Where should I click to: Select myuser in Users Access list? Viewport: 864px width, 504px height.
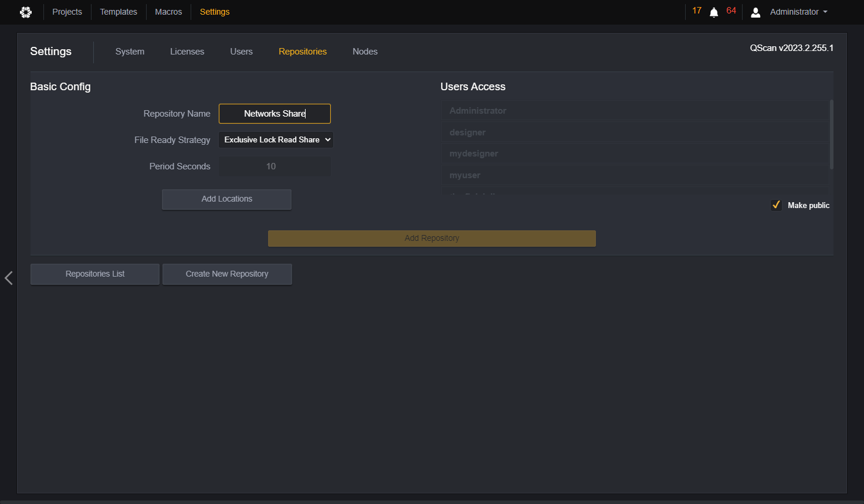coord(635,175)
